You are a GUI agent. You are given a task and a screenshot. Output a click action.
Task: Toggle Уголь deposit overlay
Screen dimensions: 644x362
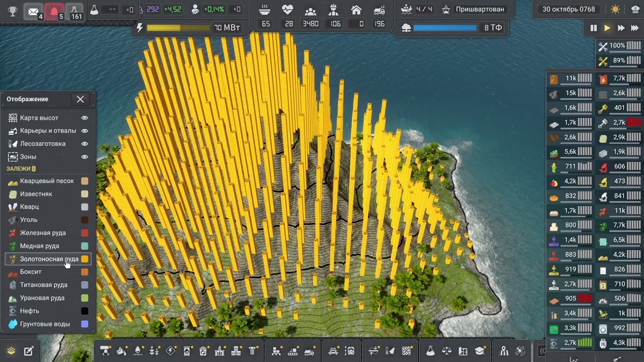click(x=48, y=220)
